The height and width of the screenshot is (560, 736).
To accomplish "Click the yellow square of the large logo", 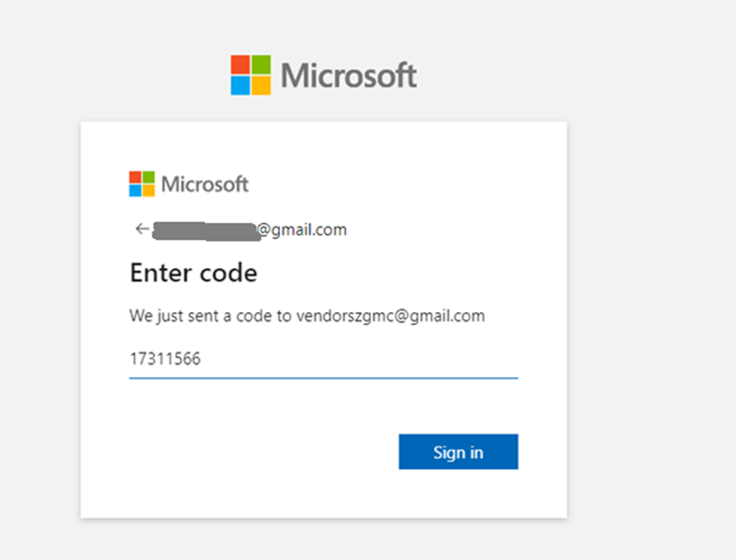I will (x=261, y=85).
